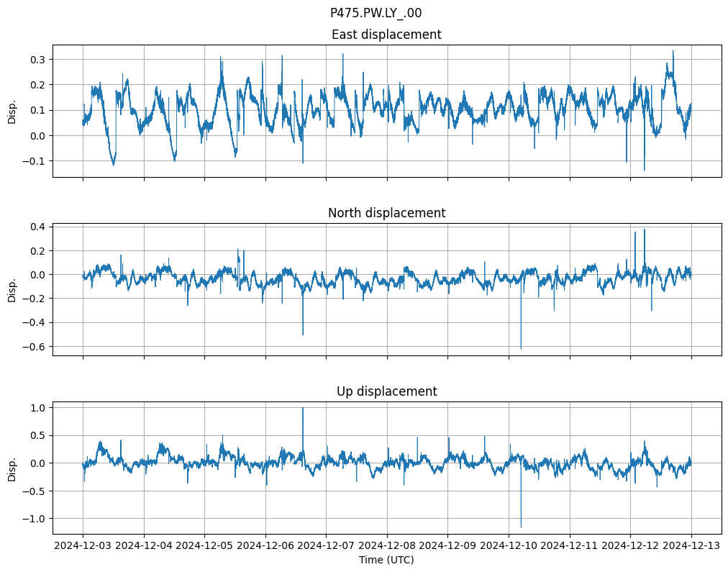Click the Up displacement subplot title
Image resolution: width=728 pixels, height=572 pixels.
[386, 391]
